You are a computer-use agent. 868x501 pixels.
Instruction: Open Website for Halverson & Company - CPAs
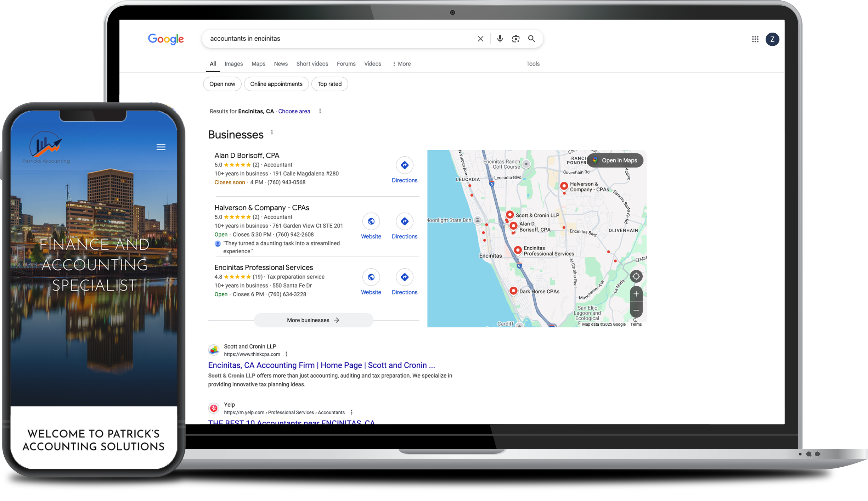coord(371,227)
